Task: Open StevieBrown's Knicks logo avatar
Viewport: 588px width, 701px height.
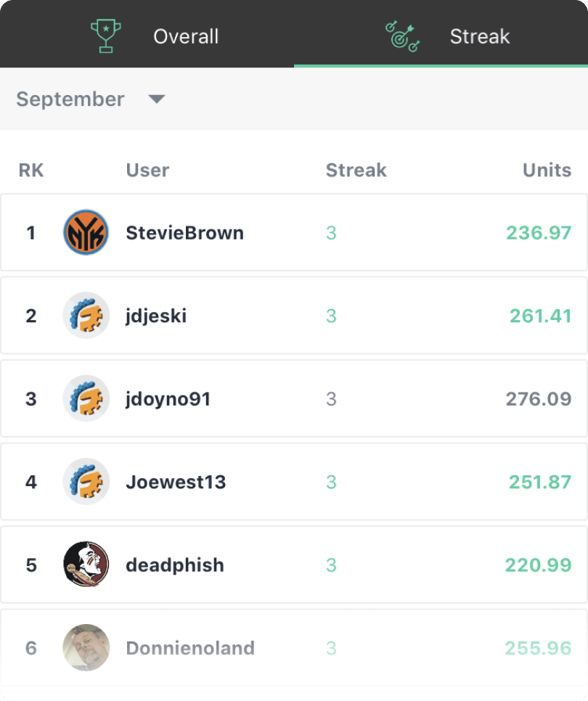Action: coord(86,232)
